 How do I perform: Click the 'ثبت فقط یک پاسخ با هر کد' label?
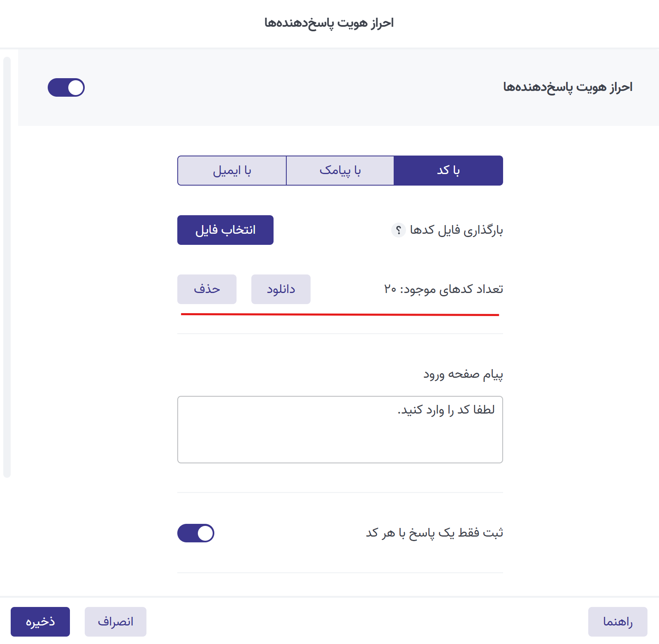tap(434, 533)
